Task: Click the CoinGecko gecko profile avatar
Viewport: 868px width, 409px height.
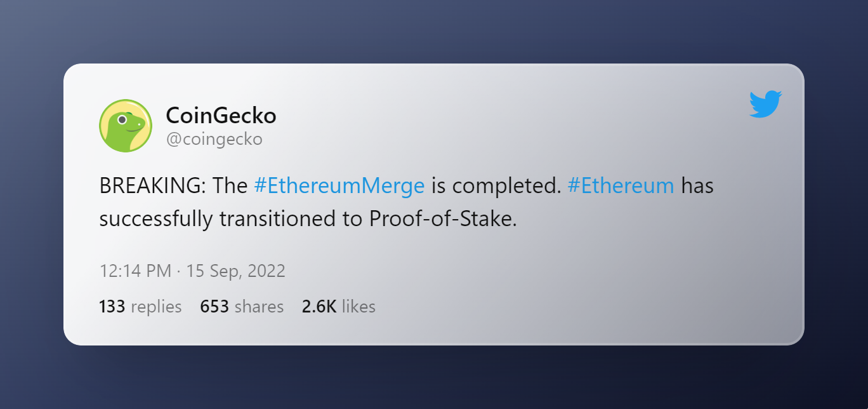Action: pos(126,126)
